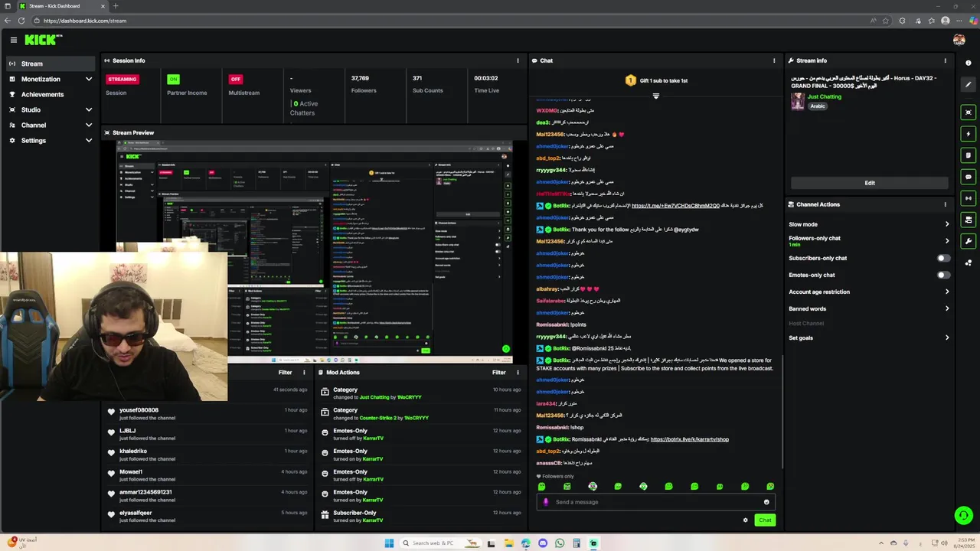Viewport: 980px width, 551px height.
Task: Open the Filter button in activity feed
Action: tap(285, 373)
